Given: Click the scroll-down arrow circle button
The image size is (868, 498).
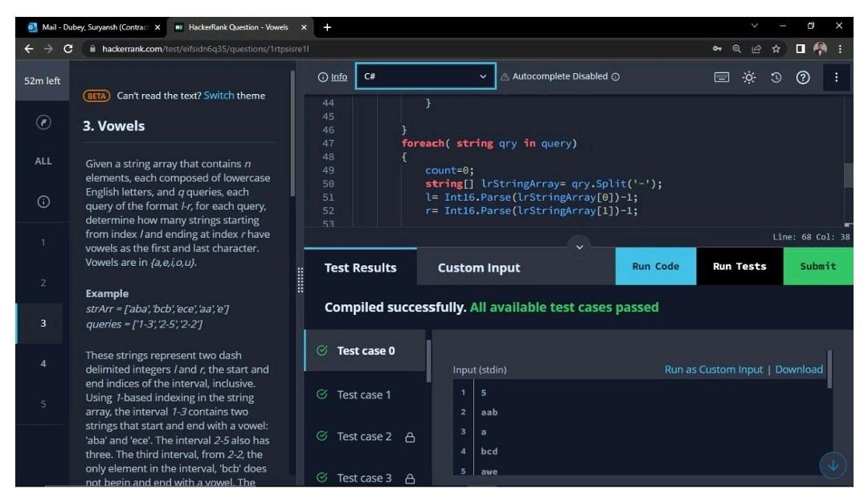Looking at the screenshot, I should click(833, 466).
